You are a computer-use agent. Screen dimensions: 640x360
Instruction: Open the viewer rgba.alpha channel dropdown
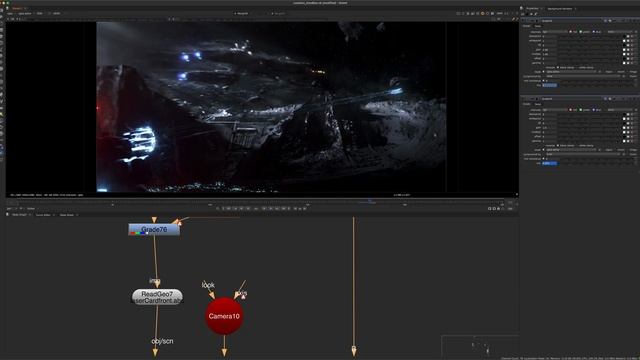(x=25, y=13)
